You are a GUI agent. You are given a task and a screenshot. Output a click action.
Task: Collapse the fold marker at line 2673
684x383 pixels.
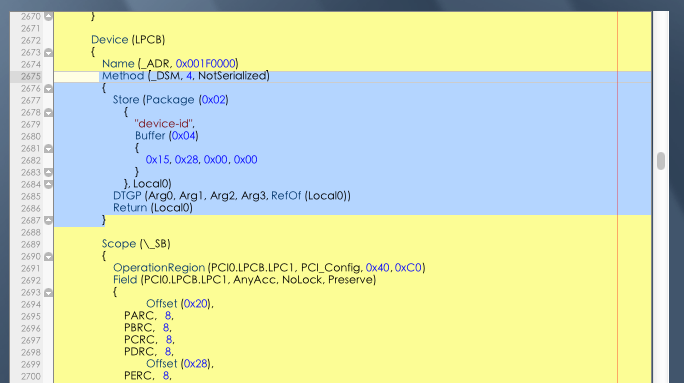point(48,53)
